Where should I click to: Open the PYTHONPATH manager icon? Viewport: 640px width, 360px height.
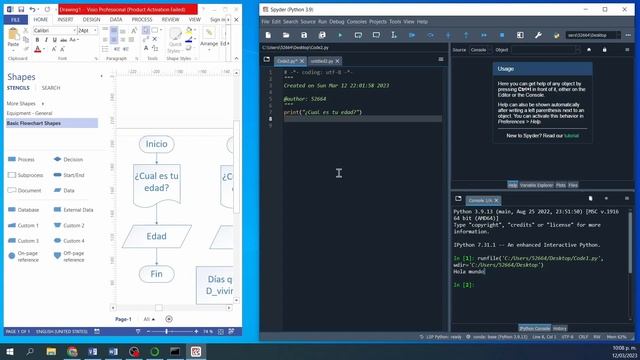pyautogui.click(x=556, y=36)
